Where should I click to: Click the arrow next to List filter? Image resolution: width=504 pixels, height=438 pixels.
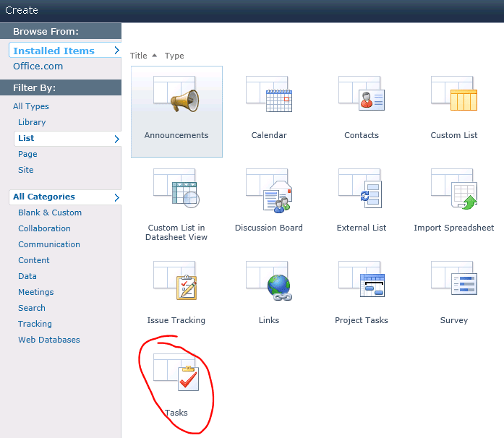tap(116, 139)
